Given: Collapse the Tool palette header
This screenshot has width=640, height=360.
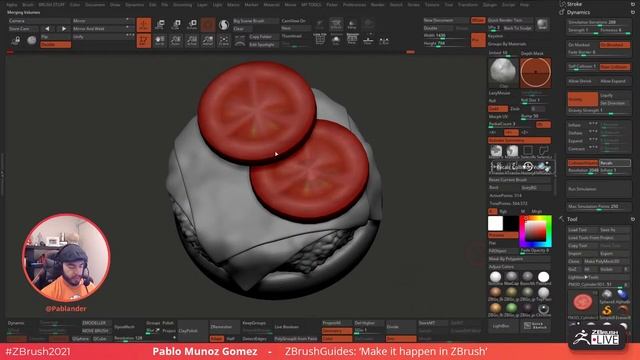Looking at the screenshot, I should coord(572,219).
